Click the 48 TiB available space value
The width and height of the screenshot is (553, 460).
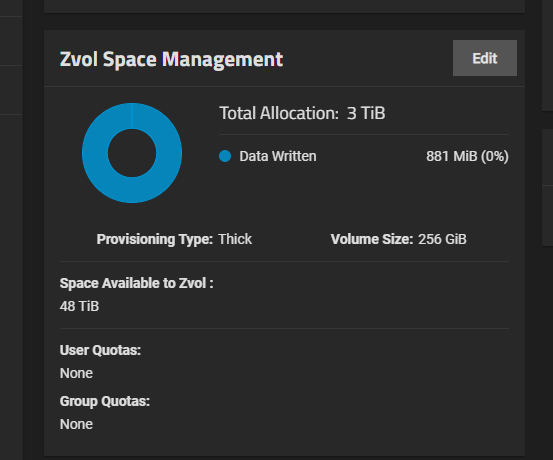pos(79,306)
